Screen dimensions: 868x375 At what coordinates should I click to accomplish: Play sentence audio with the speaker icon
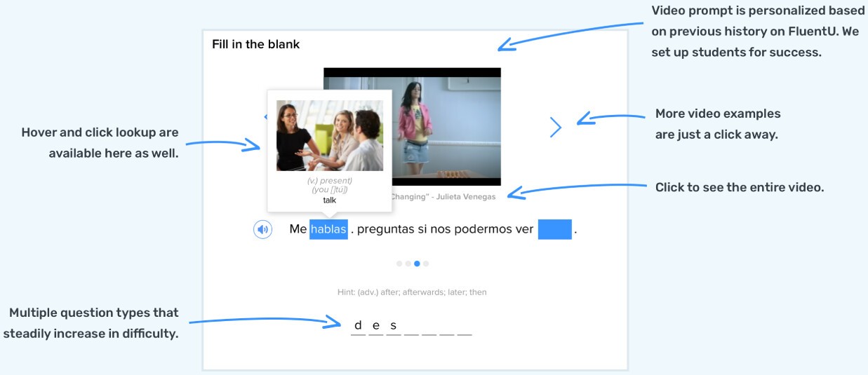coord(262,229)
